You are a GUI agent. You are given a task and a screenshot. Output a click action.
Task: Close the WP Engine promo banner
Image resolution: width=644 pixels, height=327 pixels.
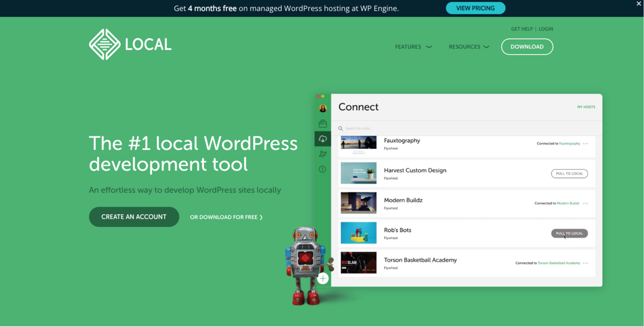point(639,4)
